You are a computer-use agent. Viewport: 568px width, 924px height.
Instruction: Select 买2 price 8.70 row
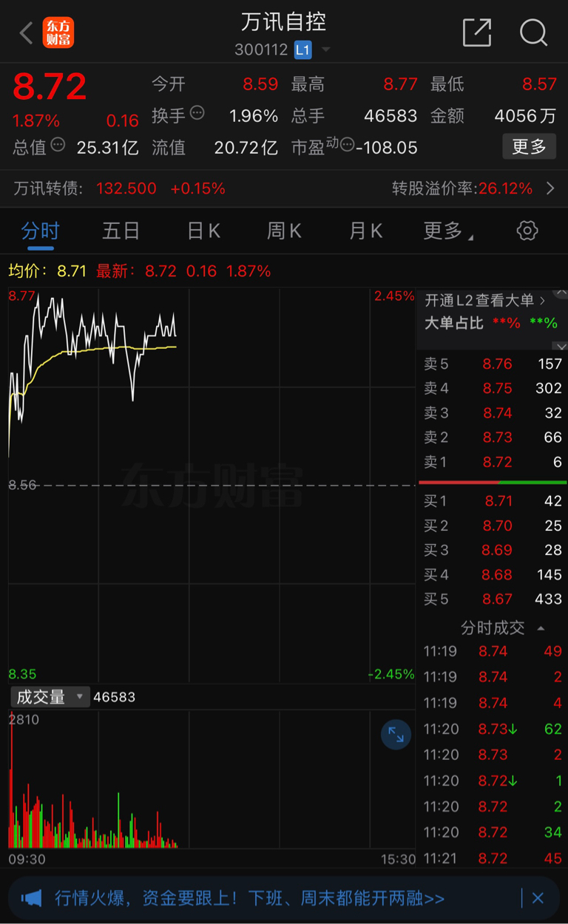coord(493,526)
